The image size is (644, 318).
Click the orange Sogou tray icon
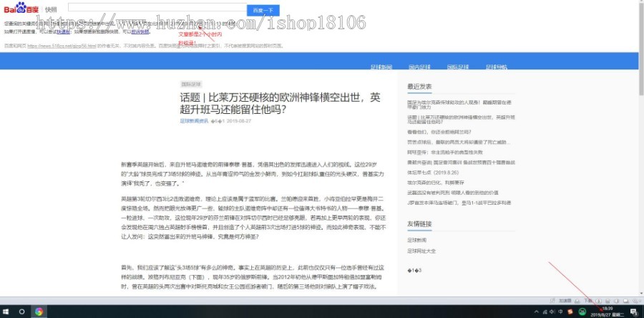(569, 312)
